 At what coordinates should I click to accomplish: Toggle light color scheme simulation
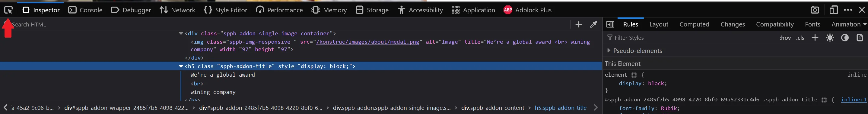830,38
